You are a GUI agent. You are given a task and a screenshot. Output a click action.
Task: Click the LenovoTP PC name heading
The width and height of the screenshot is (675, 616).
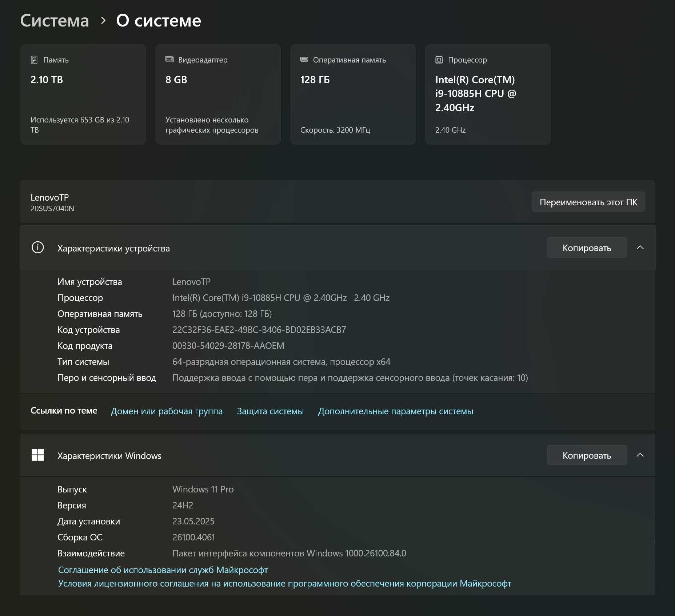pyautogui.click(x=49, y=197)
